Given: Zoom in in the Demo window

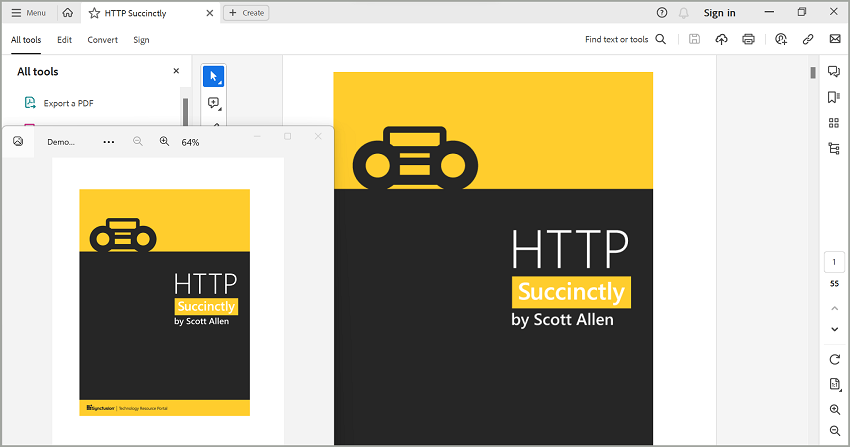Looking at the screenshot, I should pos(164,141).
